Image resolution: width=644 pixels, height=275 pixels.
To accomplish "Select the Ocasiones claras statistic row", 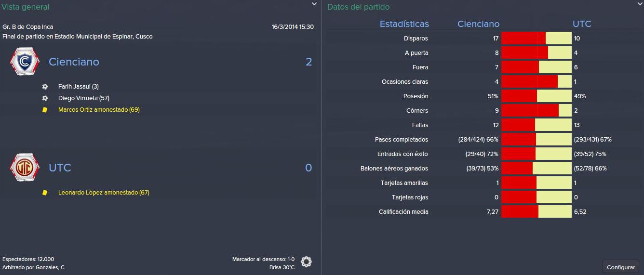I will (483, 82).
